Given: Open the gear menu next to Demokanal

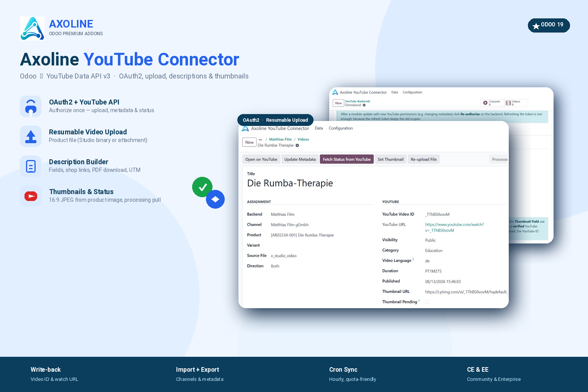Looking at the screenshot, I should pyautogui.click(x=364, y=105).
